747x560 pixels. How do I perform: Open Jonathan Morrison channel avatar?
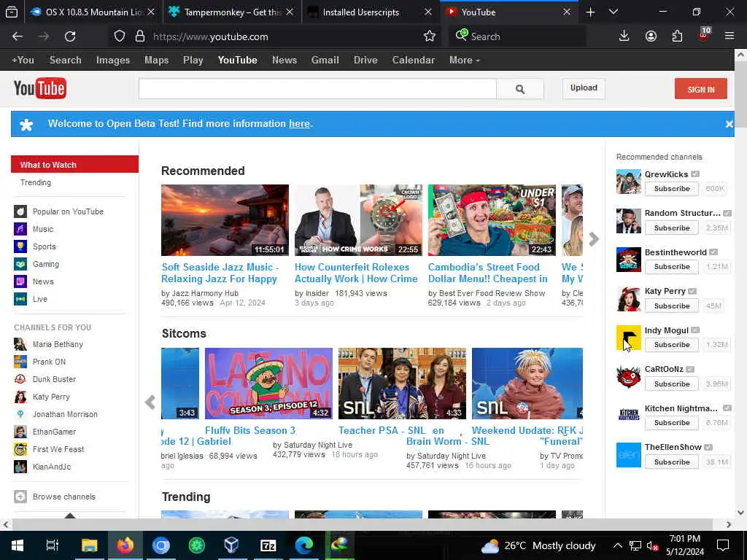pos(20,414)
